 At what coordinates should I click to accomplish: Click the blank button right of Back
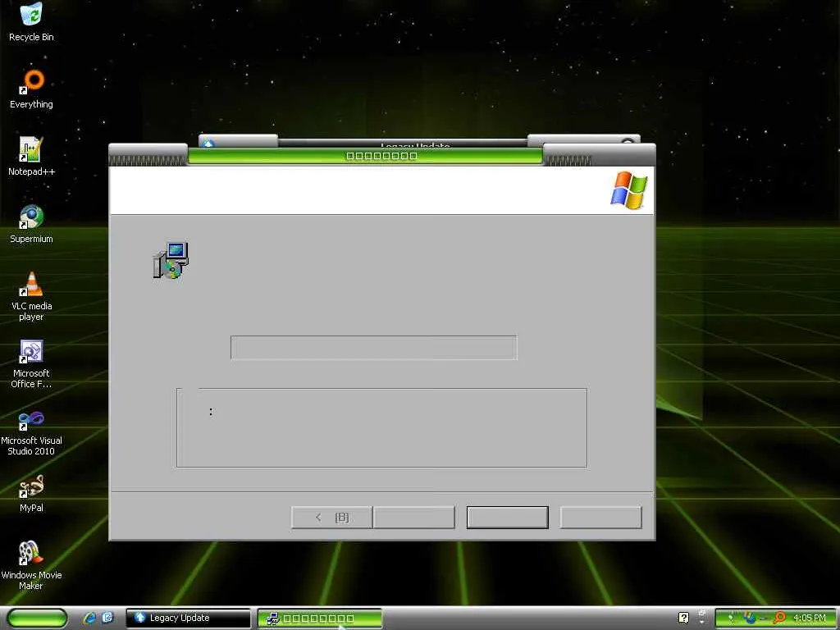click(x=414, y=517)
